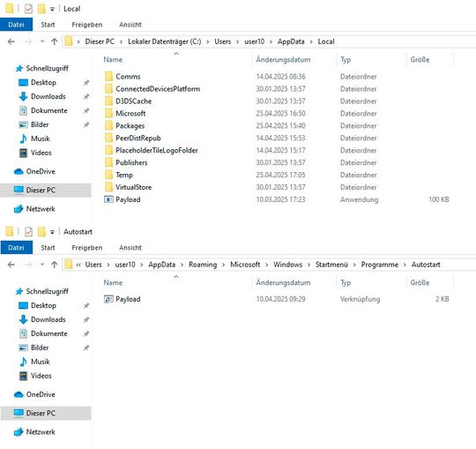Select the PeerDistRepub folder icon
Image resolution: width=476 pixels, height=449 pixels.
108,138
